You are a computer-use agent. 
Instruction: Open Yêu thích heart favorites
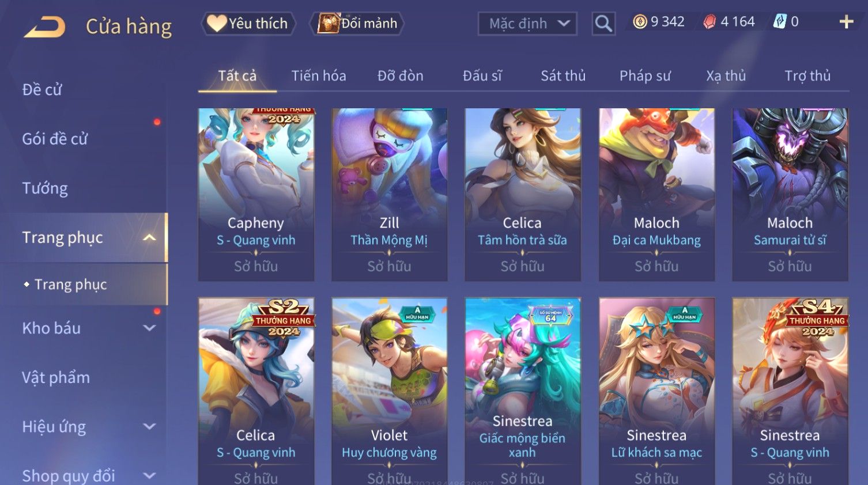pos(248,24)
